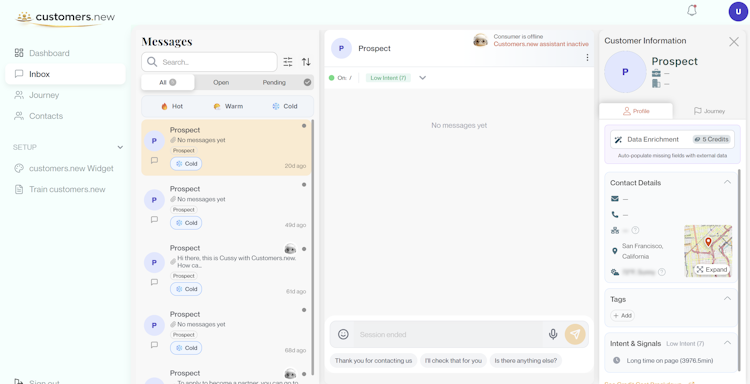Filter by Hot leads

172,106
